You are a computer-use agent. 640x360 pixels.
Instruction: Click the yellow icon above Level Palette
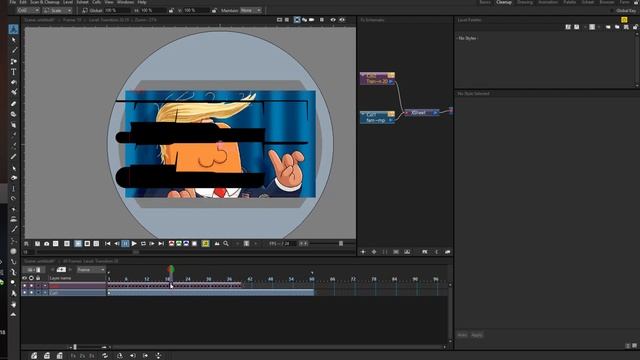click(624, 20)
